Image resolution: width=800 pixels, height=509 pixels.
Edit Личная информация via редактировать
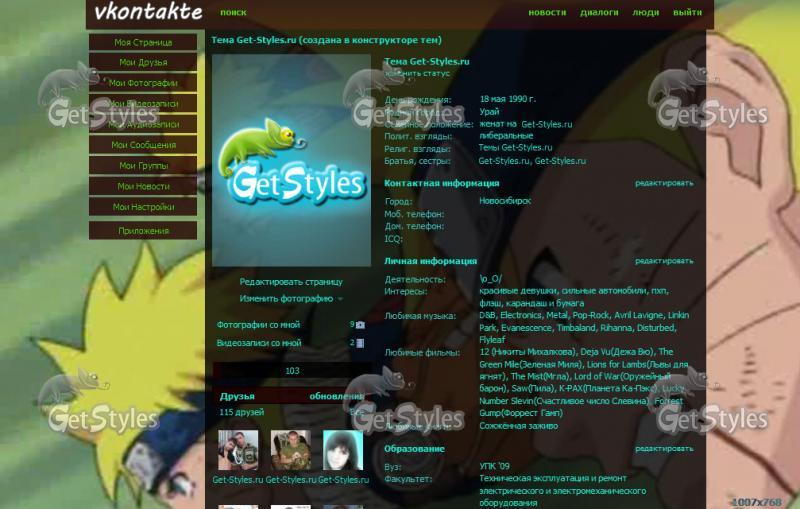(x=664, y=261)
